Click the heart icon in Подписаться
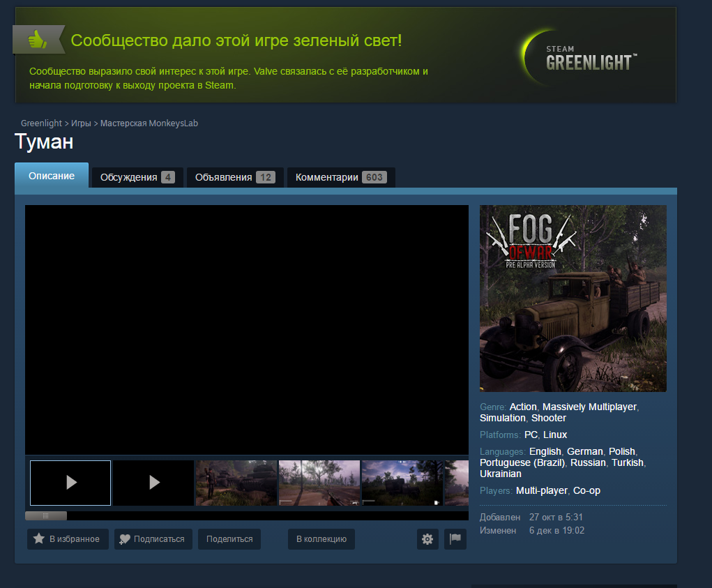712x588 pixels. [x=124, y=539]
